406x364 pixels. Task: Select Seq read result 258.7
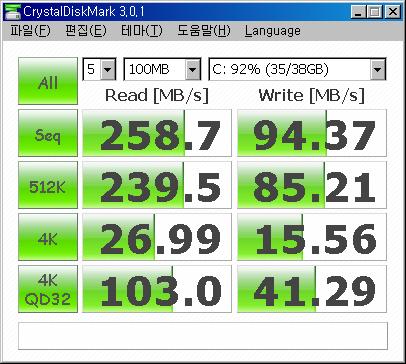pyautogui.click(x=157, y=133)
